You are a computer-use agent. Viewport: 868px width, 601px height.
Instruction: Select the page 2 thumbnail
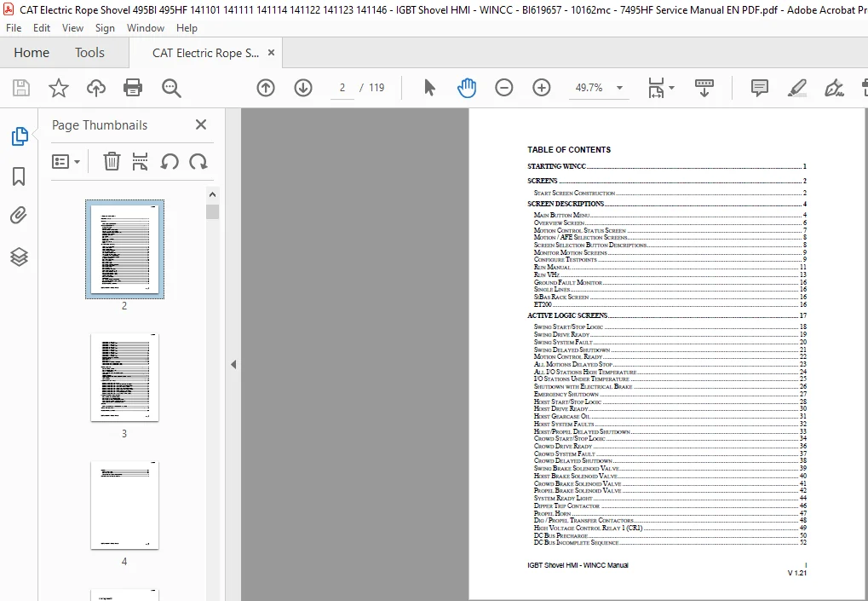[124, 249]
